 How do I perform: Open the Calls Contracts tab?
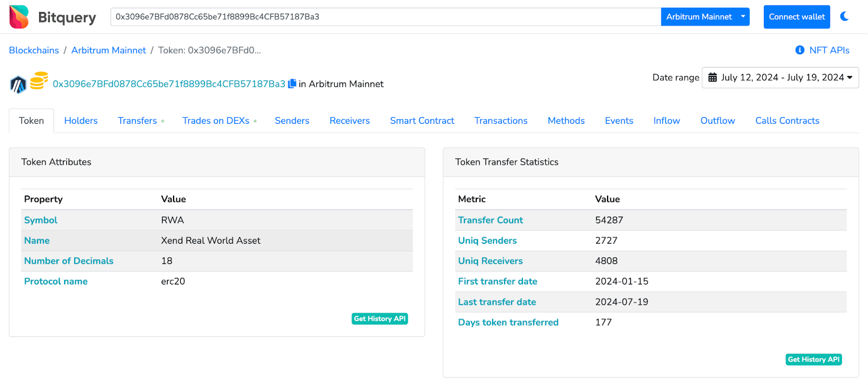(x=787, y=121)
